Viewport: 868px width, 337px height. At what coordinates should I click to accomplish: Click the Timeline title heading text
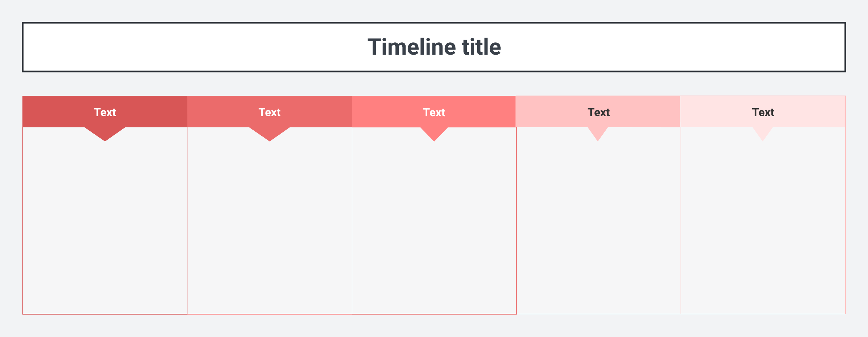tap(434, 47)
